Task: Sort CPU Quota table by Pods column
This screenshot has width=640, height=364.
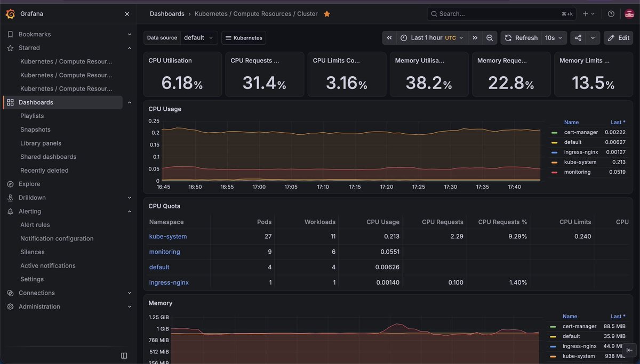Action: (x=264, y=222)
